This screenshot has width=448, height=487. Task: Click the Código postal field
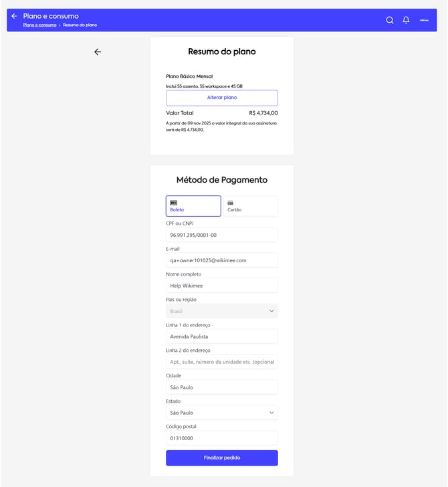tap(221, 438)
